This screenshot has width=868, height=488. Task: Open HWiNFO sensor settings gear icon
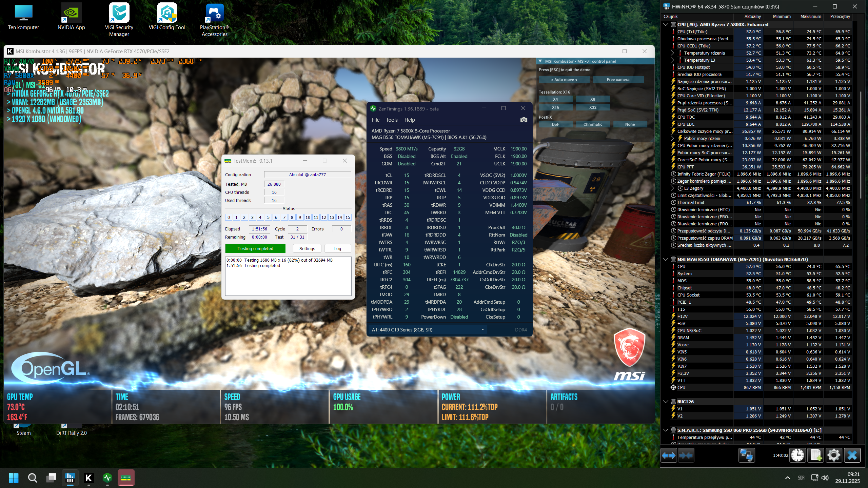pos(833,455)
